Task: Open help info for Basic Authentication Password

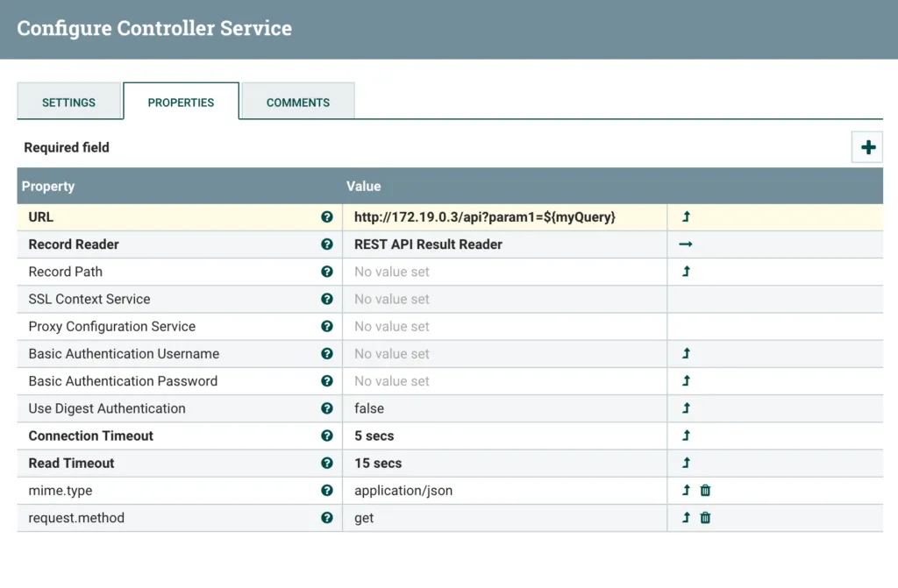Action: click(326, 380)
